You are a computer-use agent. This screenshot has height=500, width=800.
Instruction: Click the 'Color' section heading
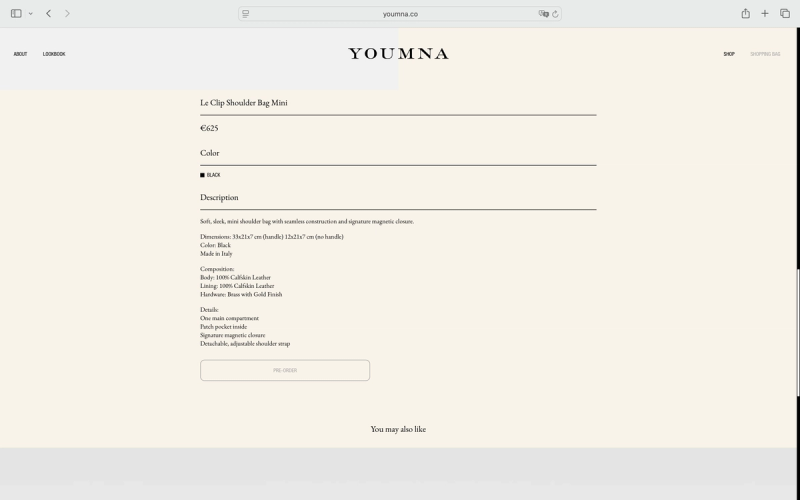tap(210, 153)
